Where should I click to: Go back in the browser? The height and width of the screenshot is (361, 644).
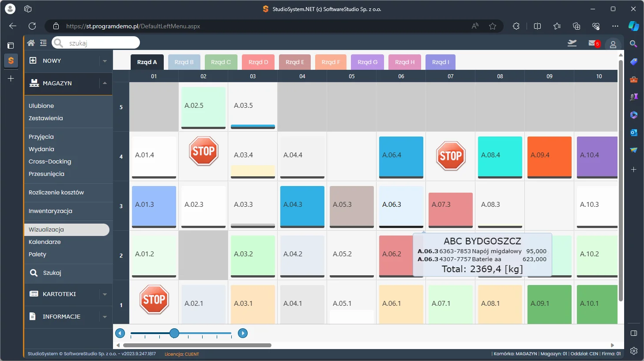click(13, 26)
